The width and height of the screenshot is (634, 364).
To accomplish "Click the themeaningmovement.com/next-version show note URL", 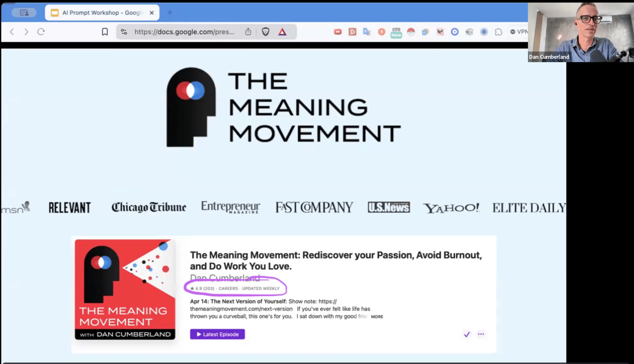I will [241, 309].
